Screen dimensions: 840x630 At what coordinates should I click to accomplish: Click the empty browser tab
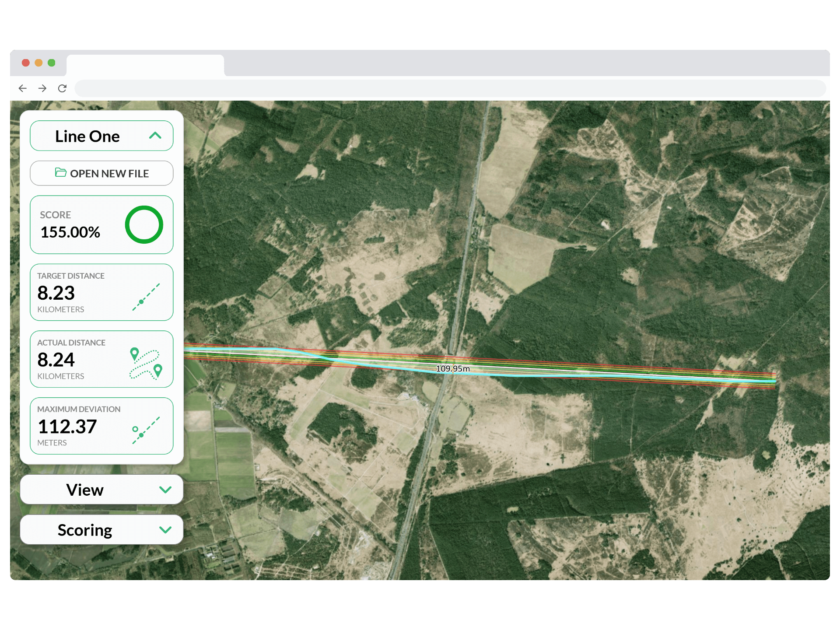coord(145,65)
